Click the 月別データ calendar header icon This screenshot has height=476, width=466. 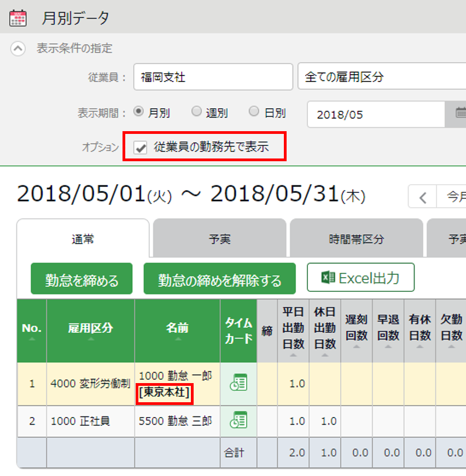click(18, 18)
